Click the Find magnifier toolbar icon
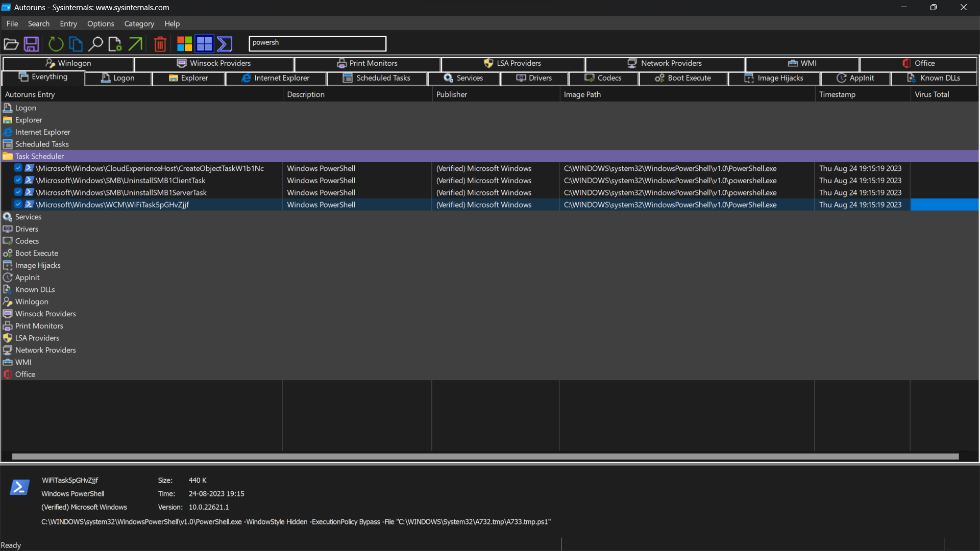The width and height of the screenshot is (980, 551). point(95,44)
